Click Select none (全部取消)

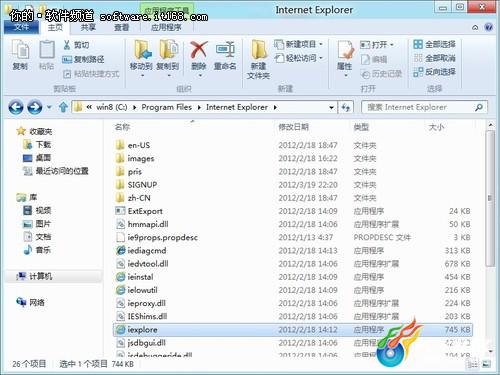(434, 58)
